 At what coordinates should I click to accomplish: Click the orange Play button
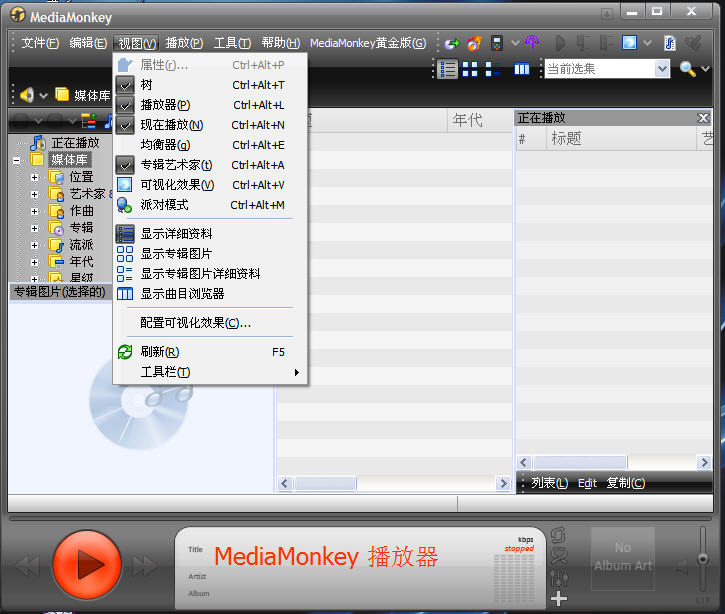(x=87, y=565)
